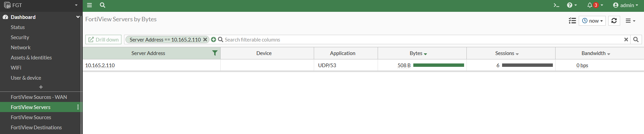Open the Security dashboard

tap(20, 37)
